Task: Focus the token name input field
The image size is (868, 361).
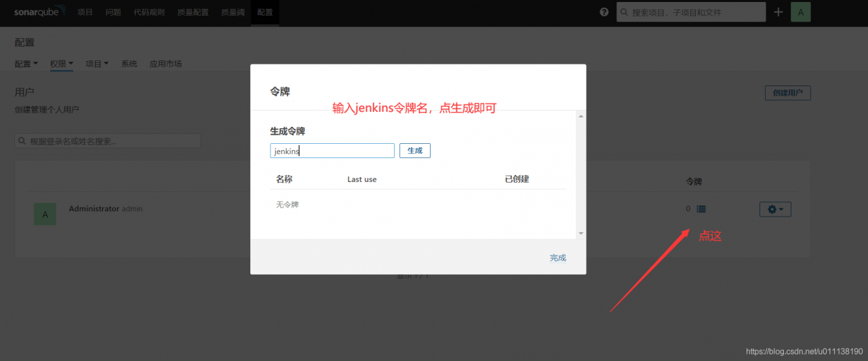Action: point(332,151)
